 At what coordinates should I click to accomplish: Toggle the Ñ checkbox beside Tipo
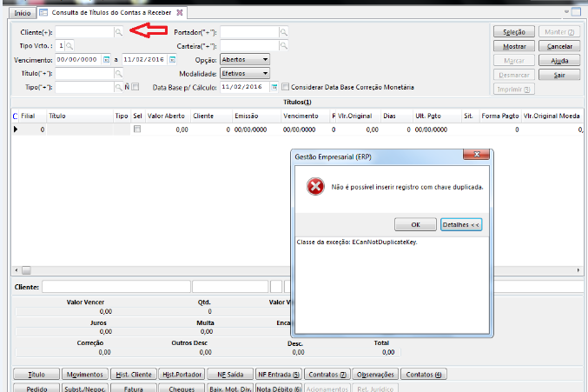tap(135, 87)
